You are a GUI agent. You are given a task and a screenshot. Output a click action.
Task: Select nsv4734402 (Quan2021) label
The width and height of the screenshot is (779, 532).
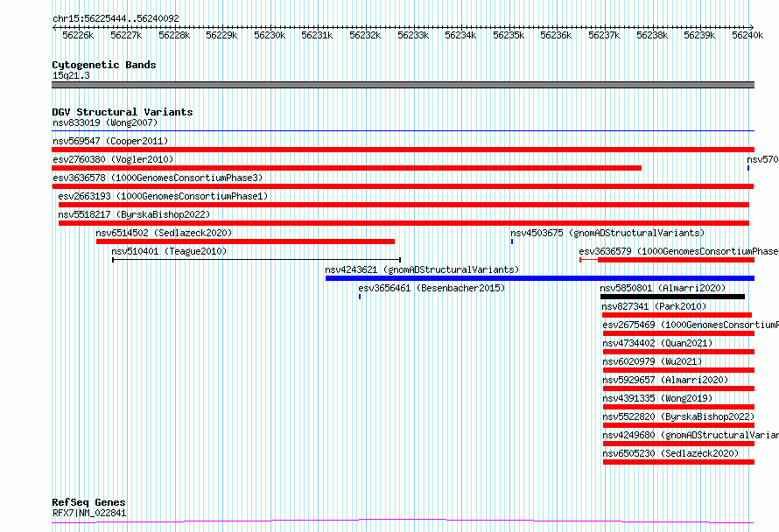657,343
